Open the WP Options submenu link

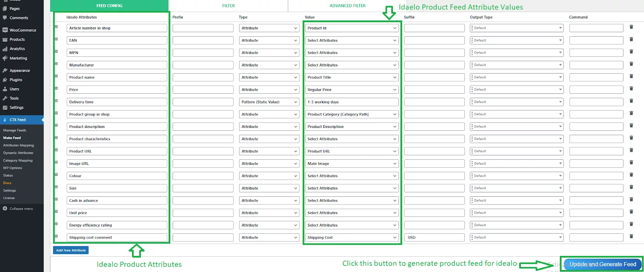click(12, 168)
